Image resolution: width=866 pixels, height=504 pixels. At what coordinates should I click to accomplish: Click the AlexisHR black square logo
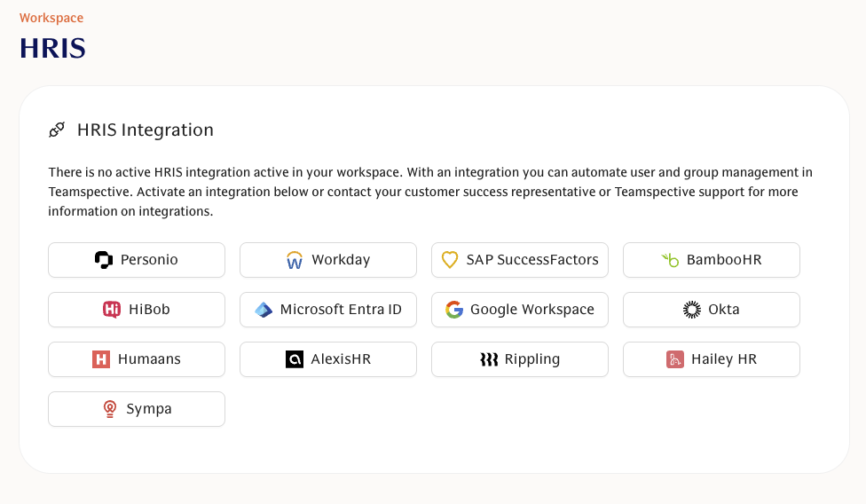(x=295, y=359)
